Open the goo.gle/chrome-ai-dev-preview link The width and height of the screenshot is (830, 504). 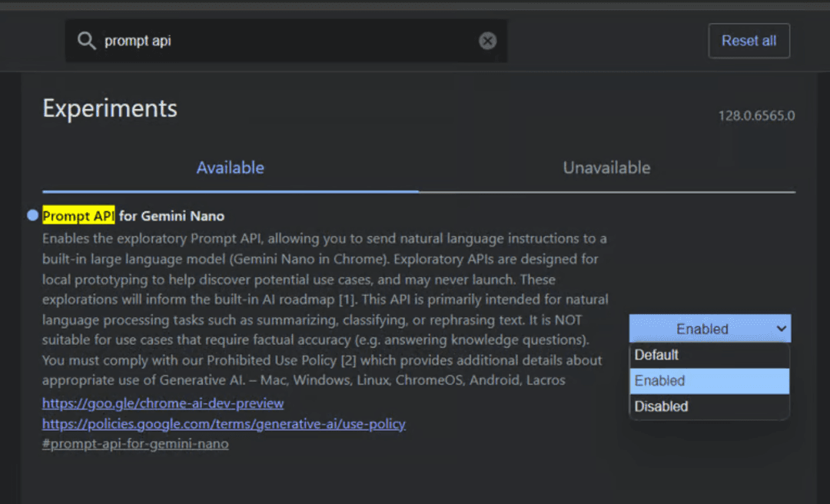point(163,403)
